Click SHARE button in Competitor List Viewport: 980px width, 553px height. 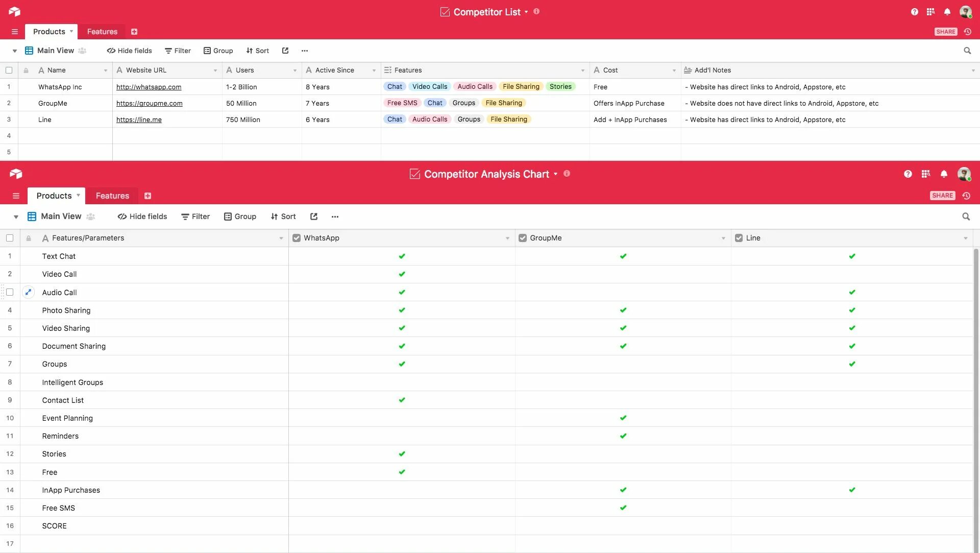coord(946,32)
